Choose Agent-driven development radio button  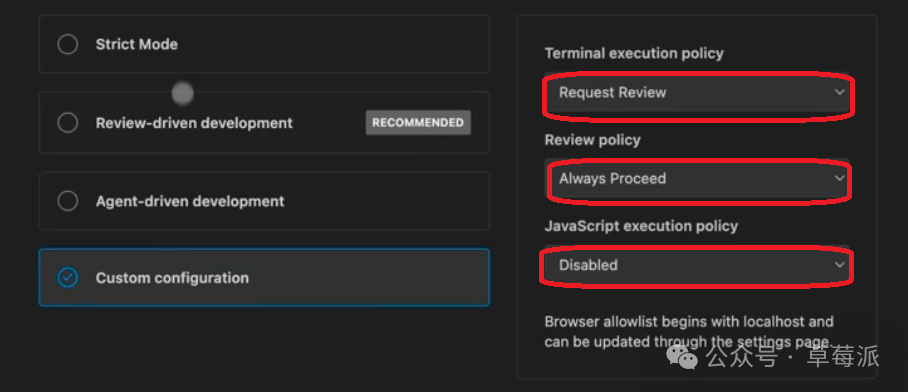click(x=68, y=202)
